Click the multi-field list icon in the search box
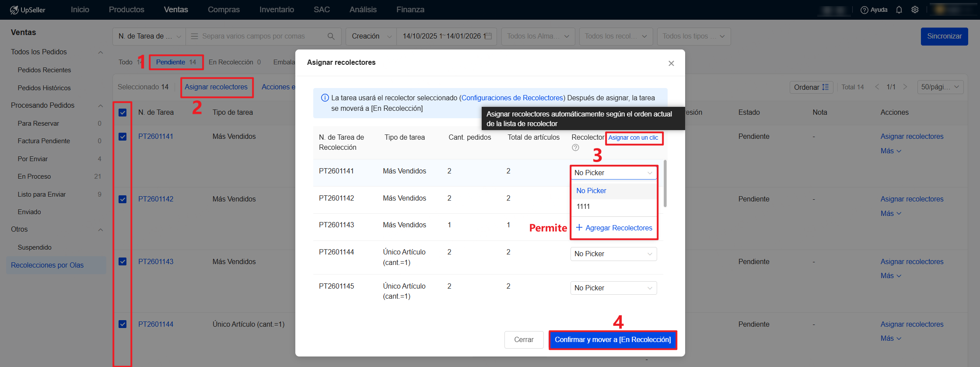This screenshot has width=980, height=367. (194, 36)
